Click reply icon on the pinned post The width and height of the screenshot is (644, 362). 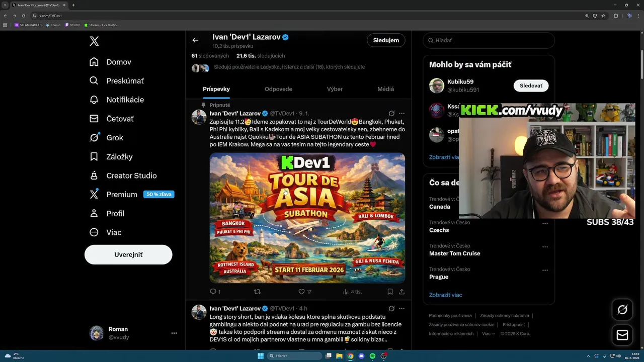[213, 292]
